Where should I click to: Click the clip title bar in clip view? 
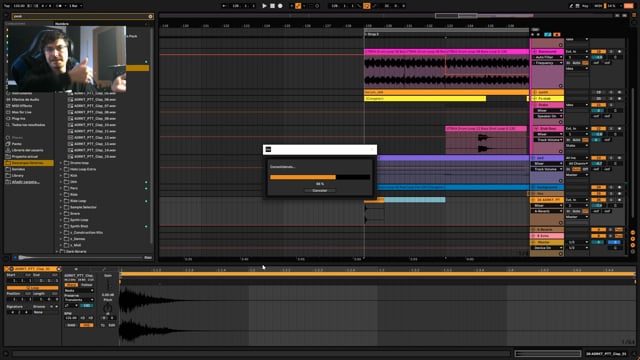[x=33, y=269]
